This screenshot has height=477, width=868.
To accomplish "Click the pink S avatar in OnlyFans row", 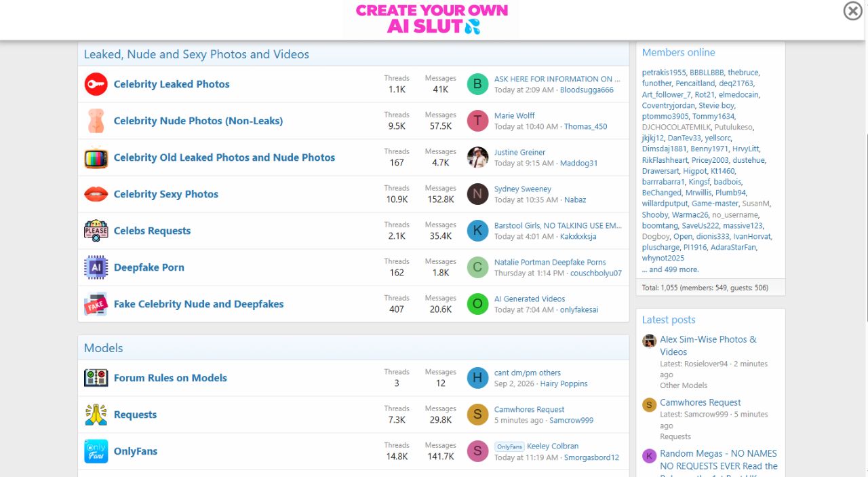I will pyautogui.click(x=477, y=451).
